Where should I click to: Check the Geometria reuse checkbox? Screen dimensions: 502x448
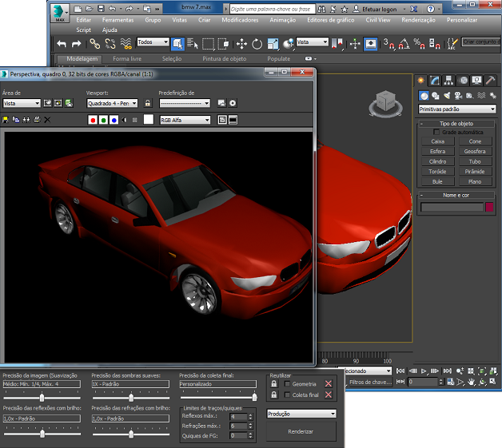click(287, 384)
